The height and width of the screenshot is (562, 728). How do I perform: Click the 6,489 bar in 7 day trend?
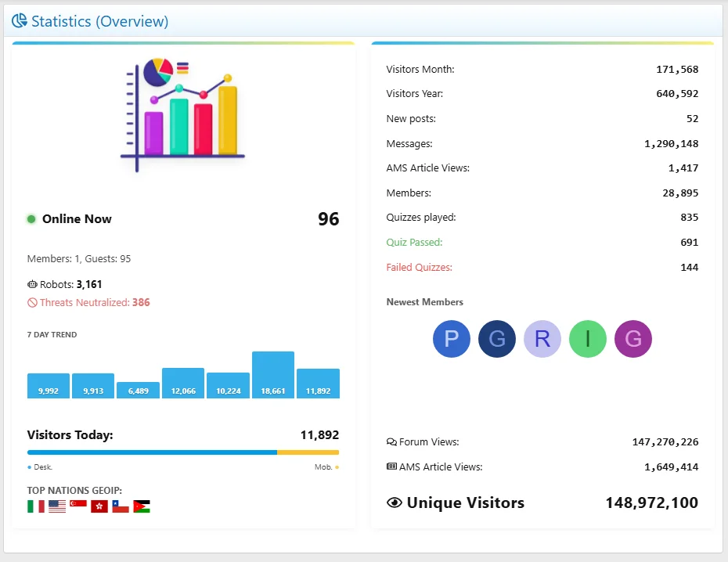click(x=138, y=390)
